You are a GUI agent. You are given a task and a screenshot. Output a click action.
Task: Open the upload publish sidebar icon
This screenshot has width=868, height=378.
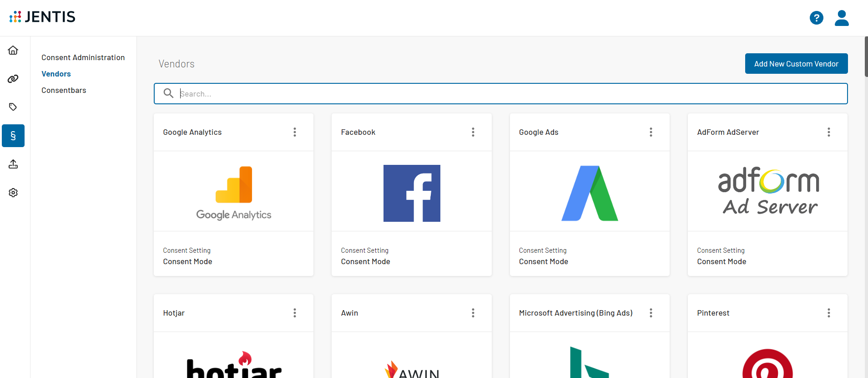click(x=13, y=164)
